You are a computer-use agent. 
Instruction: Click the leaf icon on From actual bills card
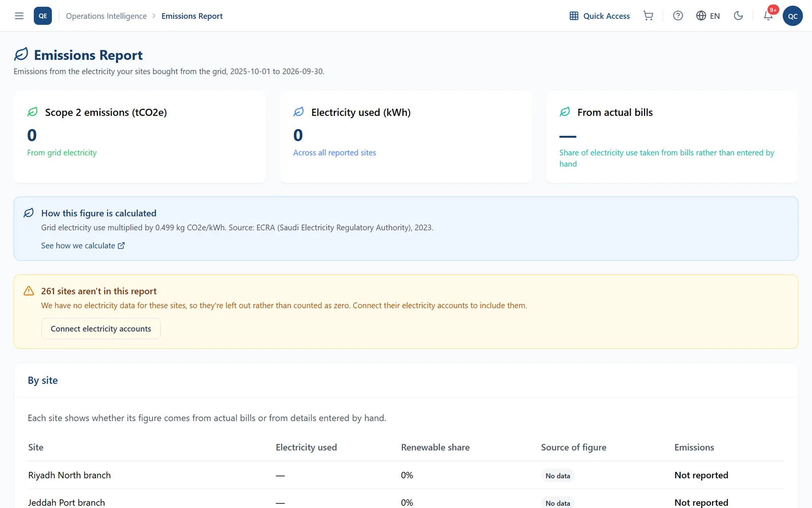(565, 112)
